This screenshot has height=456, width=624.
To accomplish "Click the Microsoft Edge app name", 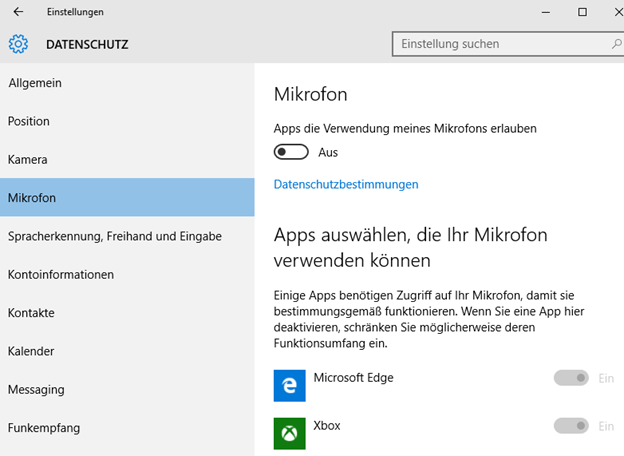I will [x=353, y=377].
